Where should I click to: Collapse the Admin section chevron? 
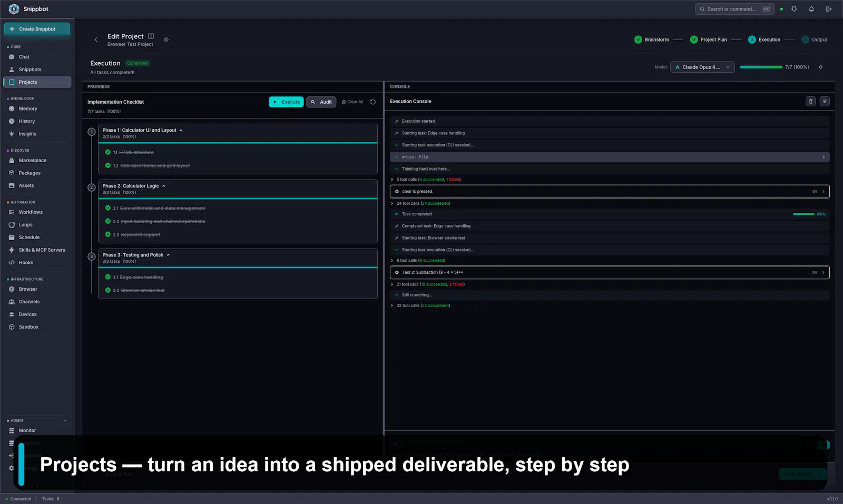click(65, 420)
